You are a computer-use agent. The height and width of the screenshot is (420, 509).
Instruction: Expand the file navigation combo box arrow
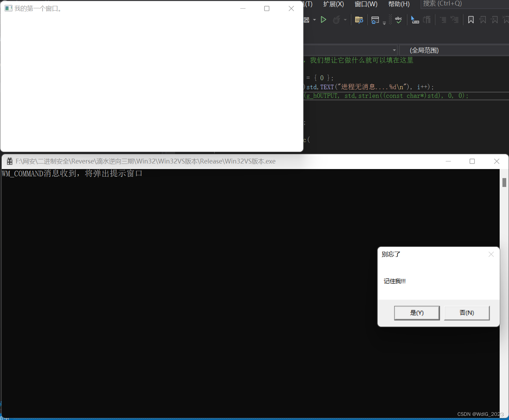point(394,50)
